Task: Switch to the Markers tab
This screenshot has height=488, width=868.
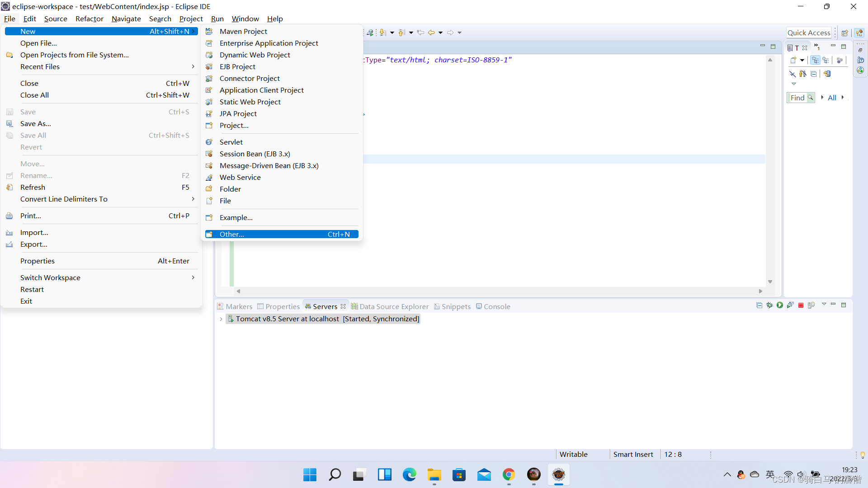Action: tap(235, 306)
